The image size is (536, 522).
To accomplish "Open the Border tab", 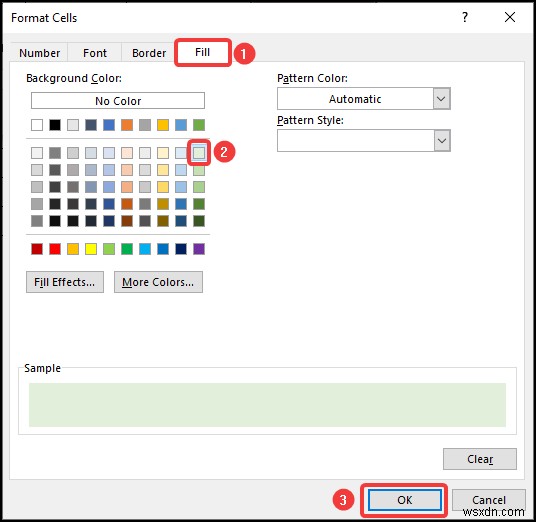I will click(x=149, y=53).
